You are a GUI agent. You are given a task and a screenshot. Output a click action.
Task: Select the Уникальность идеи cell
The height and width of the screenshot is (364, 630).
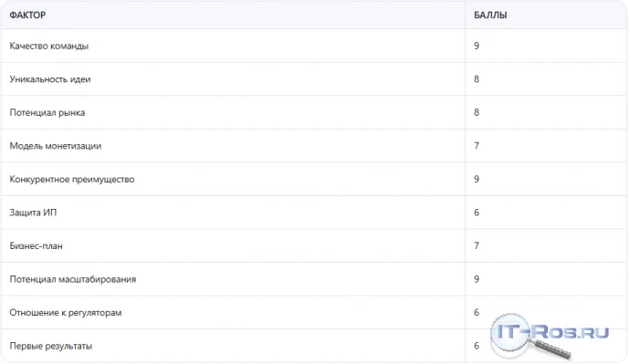[x=233, y=79]
